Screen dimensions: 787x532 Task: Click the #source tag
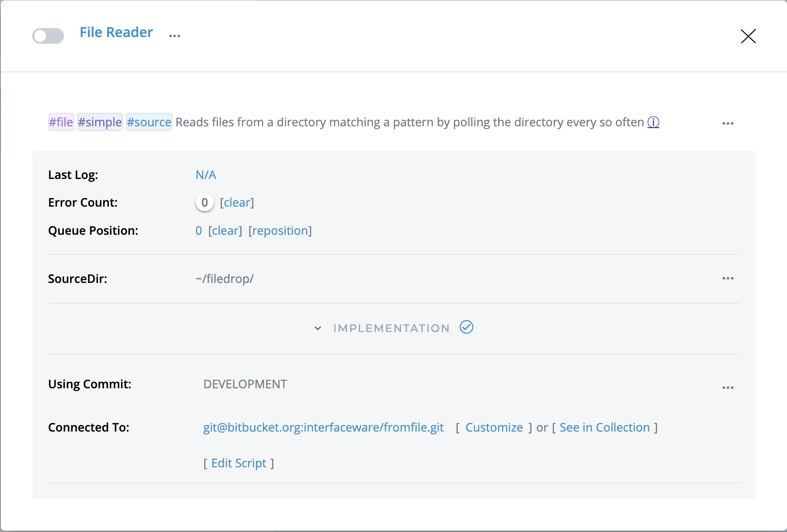149,122
